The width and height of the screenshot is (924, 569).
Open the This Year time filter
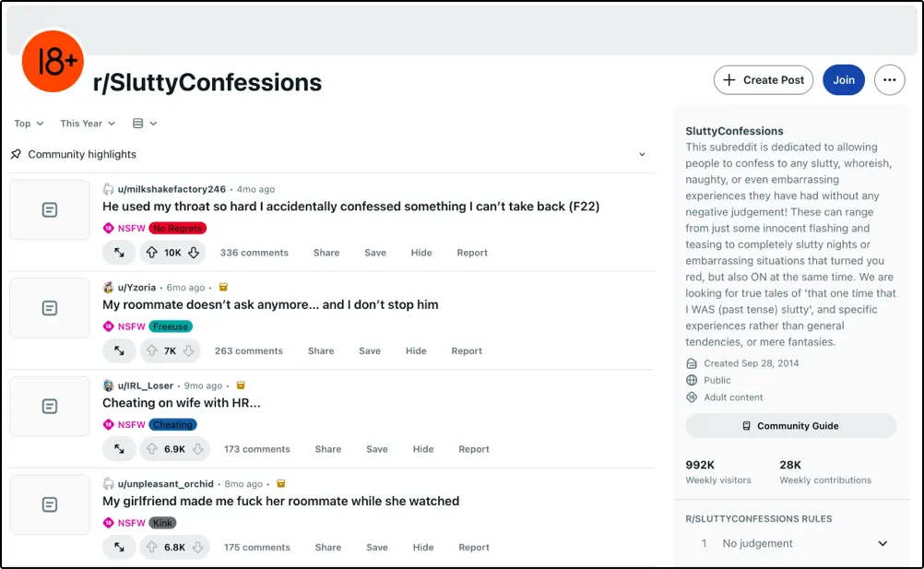[86, 123]
